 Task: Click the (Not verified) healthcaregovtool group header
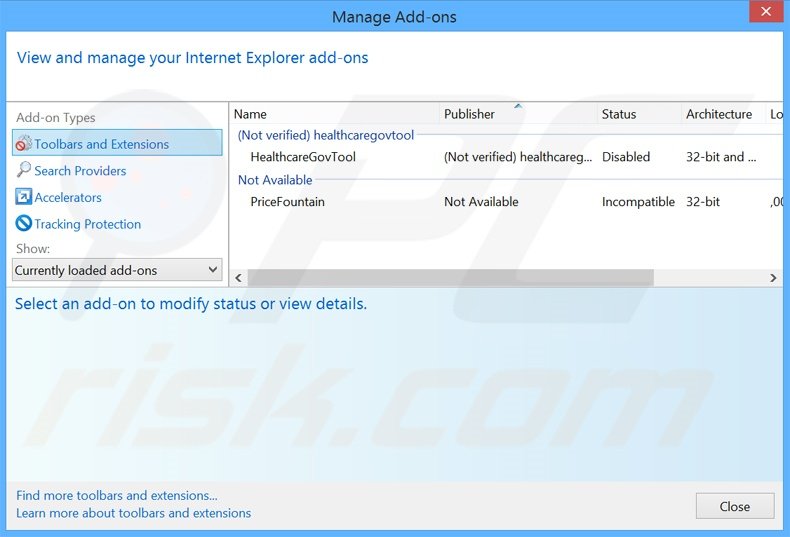point(326,135)
